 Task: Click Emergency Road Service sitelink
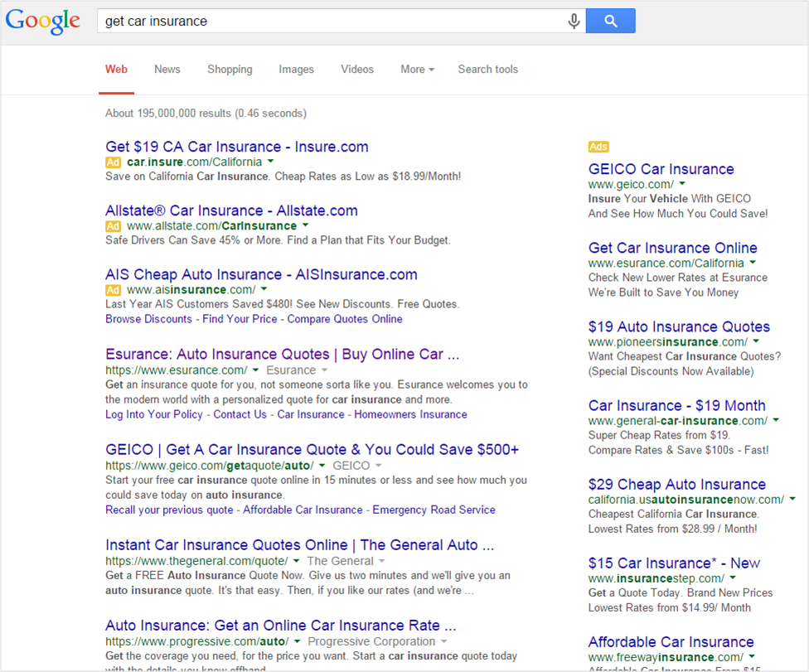[x=434, y=510]
